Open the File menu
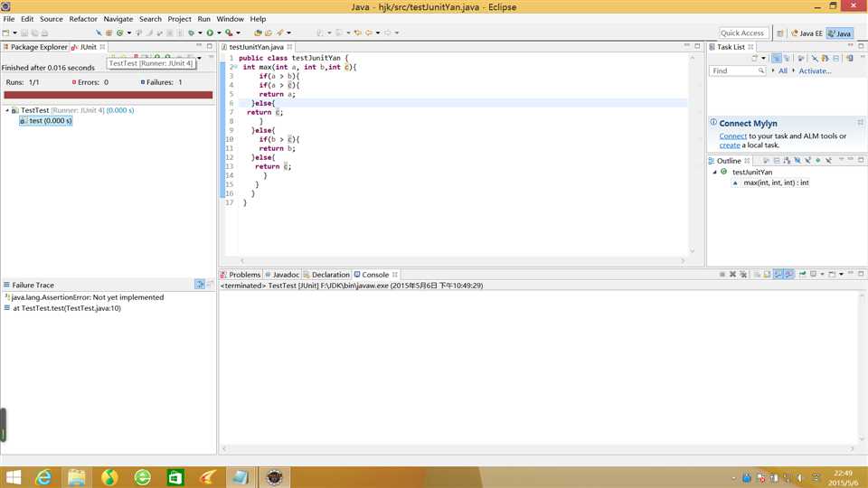868x488 pixels. coord(9,19)
